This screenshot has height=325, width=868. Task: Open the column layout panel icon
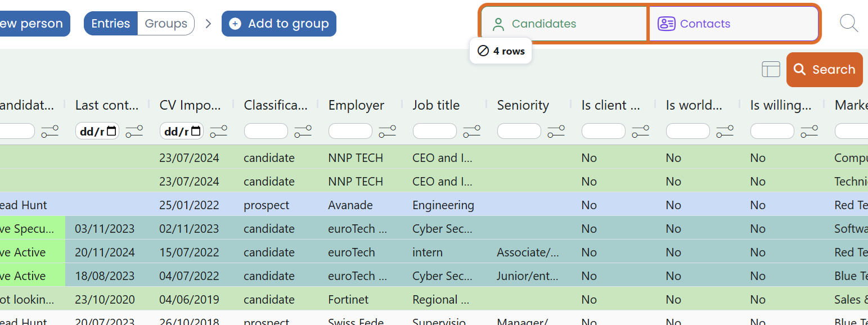tap(771, 69)
